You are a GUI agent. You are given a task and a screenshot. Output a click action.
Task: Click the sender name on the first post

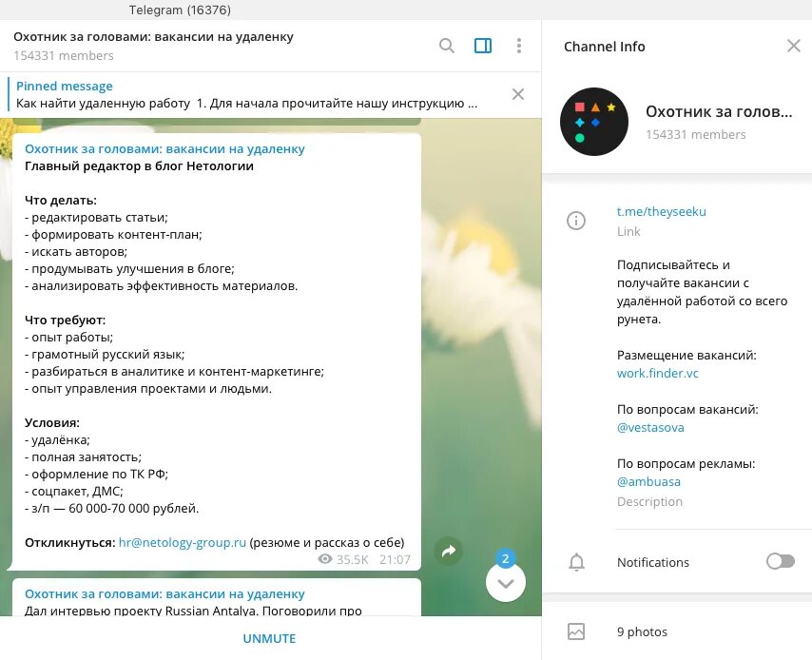point(164,149)
